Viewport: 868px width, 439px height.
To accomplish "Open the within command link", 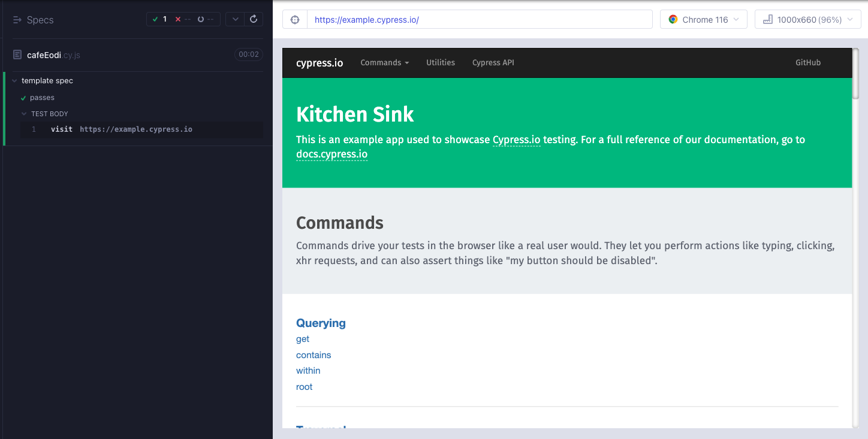I will 308,371.
